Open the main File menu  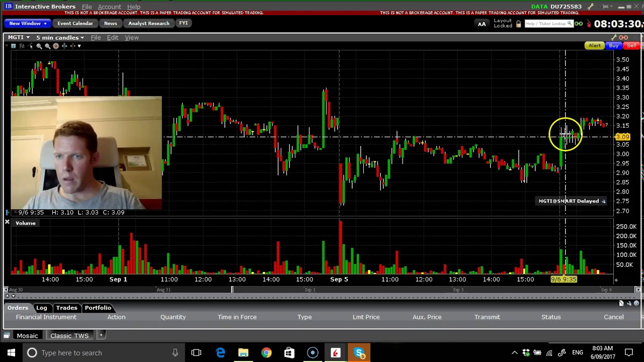point(87,7)
